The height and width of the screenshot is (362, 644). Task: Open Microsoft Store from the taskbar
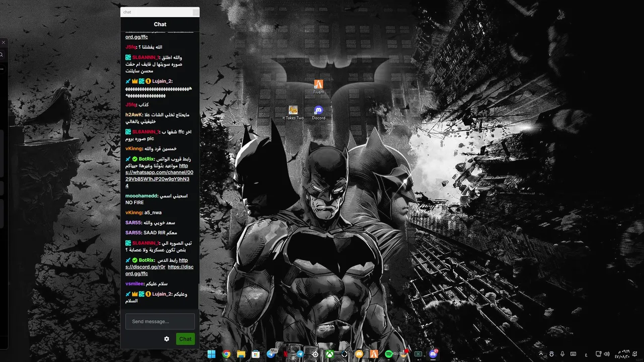(x=256, y=354)
